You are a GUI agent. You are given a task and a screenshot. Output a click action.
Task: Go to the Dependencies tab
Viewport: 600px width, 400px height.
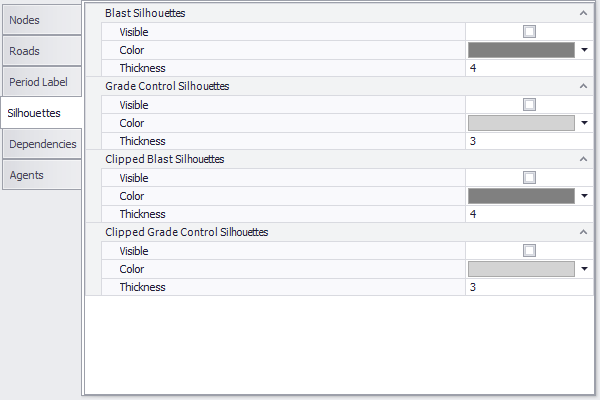point(42,144)
